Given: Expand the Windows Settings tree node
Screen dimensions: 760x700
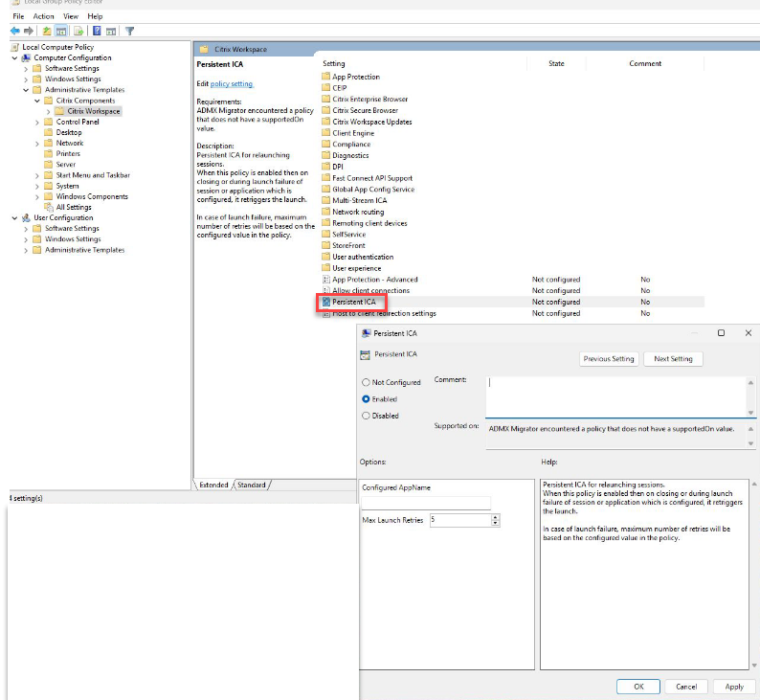Looking at the screenshot, I should (26, 79).
